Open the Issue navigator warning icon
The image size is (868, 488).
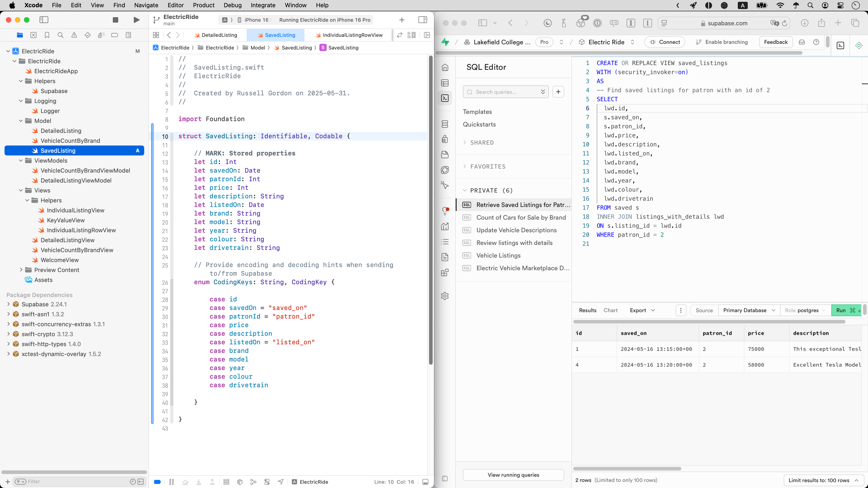click(x=74, y=35)
